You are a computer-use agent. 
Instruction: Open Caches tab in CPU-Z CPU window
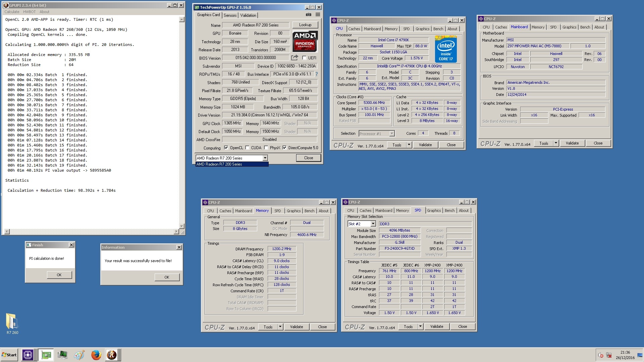[x=354, y=29]
